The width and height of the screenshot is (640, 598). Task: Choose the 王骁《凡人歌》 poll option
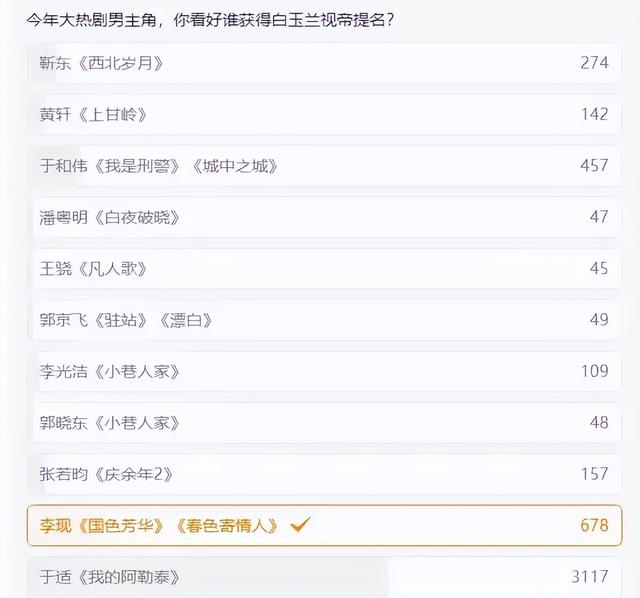324,269
